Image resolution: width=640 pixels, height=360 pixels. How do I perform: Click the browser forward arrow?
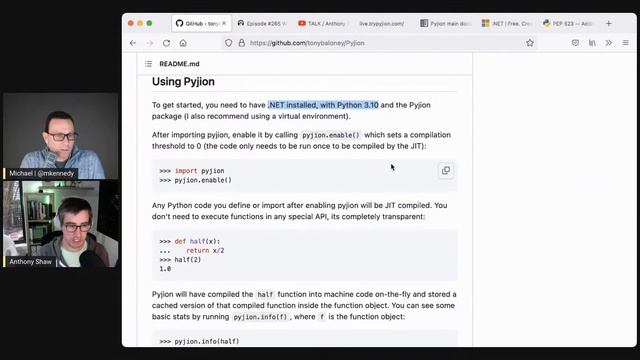[150, 43]
